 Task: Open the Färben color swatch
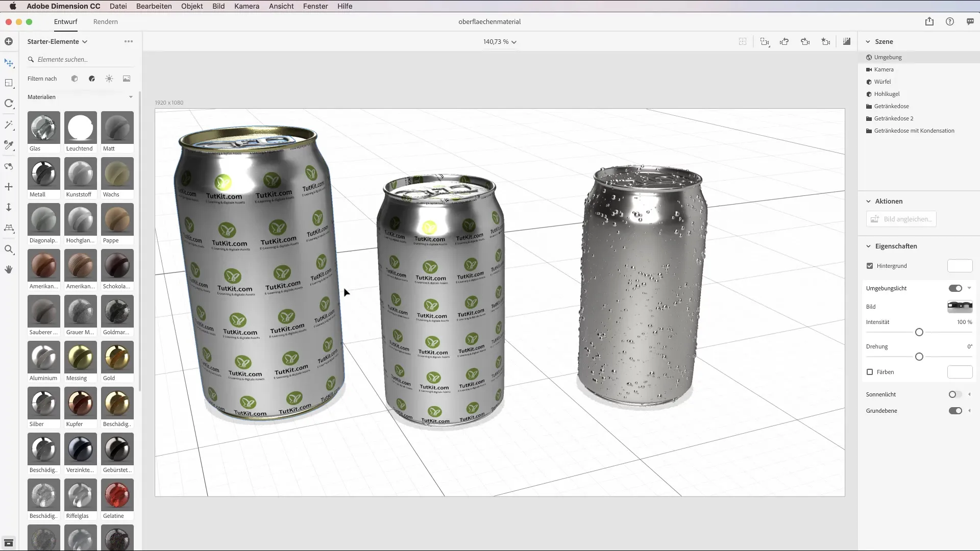click(960, 372)
